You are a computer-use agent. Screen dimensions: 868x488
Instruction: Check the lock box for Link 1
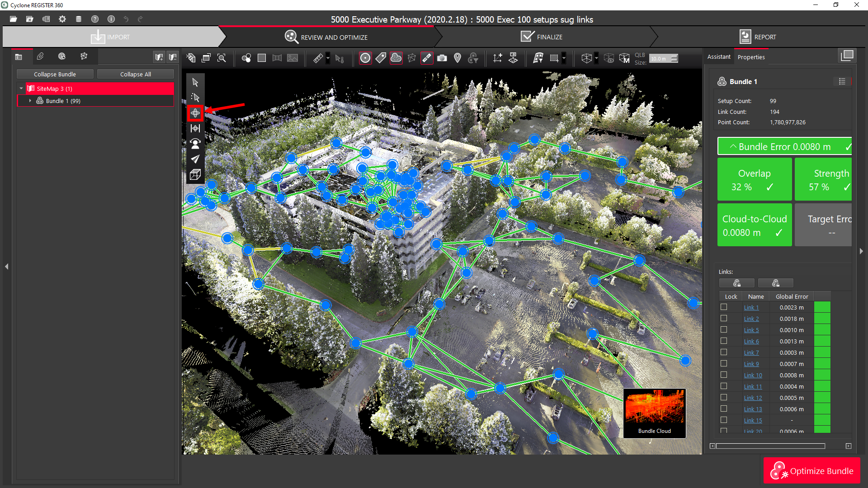[724, 307]
